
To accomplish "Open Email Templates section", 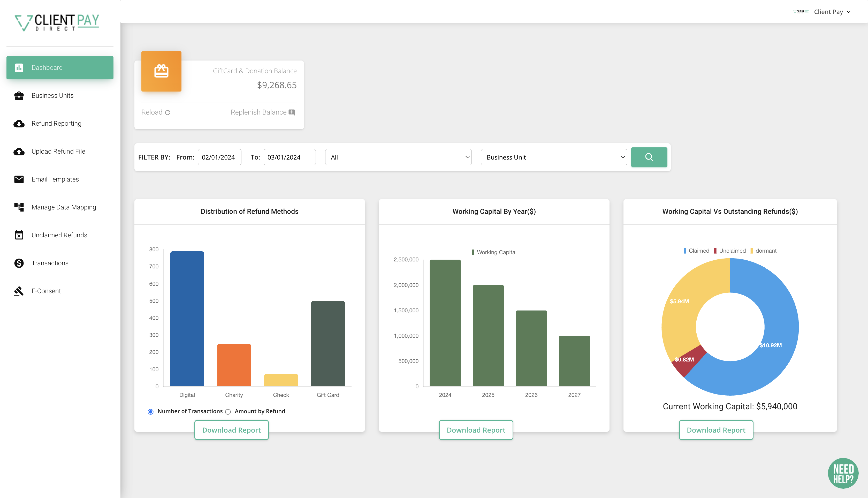I will click(x=60, y=179).
